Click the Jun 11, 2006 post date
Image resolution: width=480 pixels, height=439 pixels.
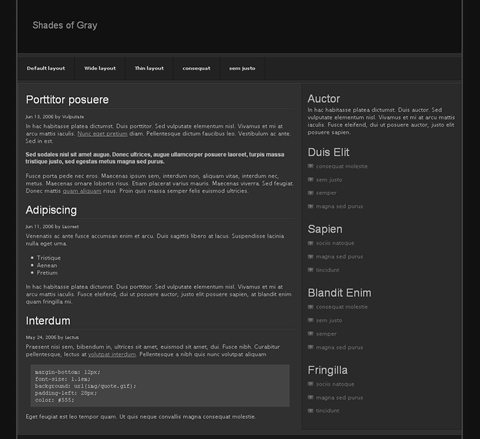[39, 227]
